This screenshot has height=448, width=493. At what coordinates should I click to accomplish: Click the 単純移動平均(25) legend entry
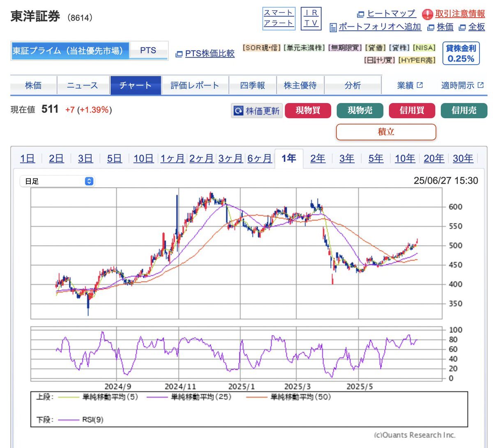tap(189, 397)
